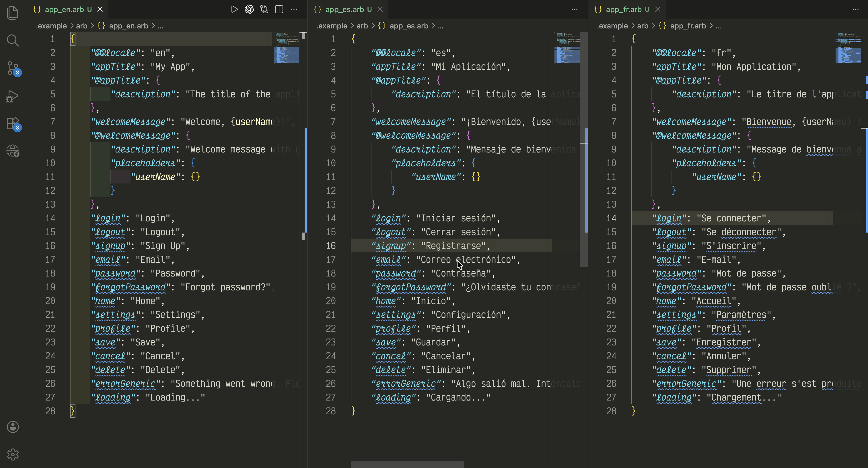Open the Explorer view in activity bar
868x468 pixels.
tap(13, 13)
